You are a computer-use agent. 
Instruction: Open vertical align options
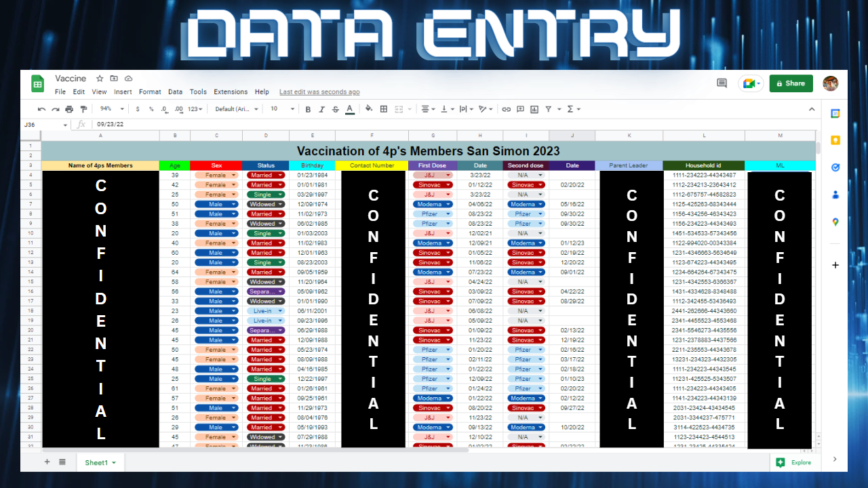pos(448,109)
